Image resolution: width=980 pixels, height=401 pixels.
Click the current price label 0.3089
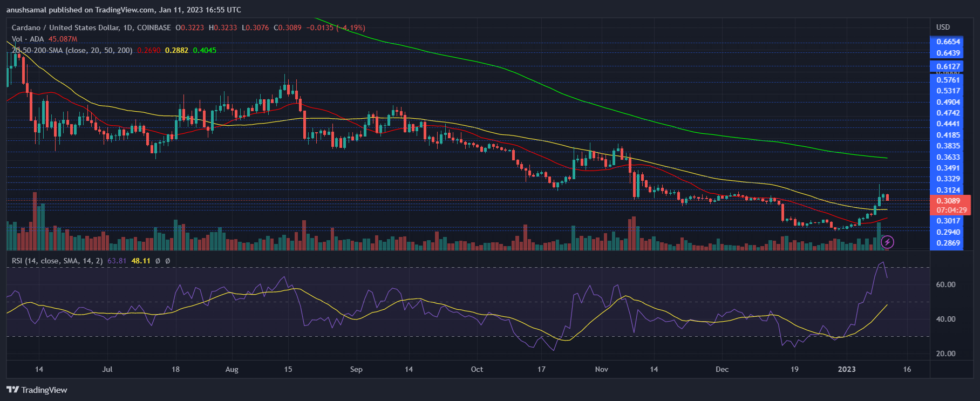pos(948,201)
